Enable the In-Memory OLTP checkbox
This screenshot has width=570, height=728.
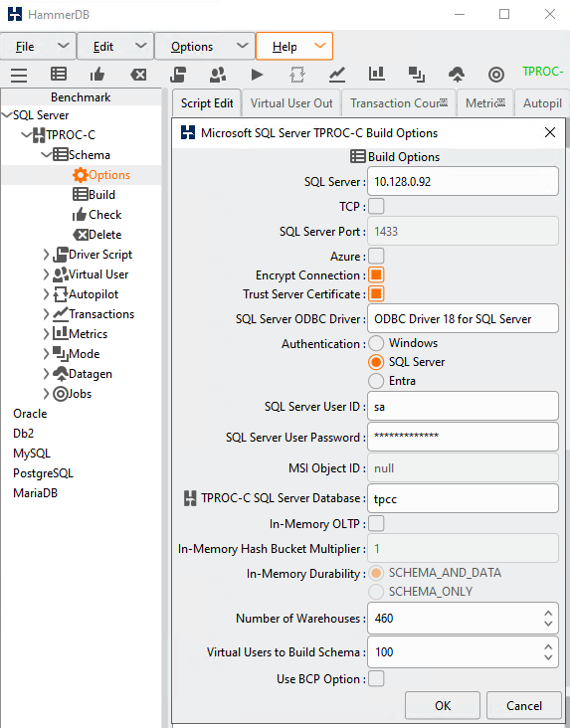(x=376, y=523)
